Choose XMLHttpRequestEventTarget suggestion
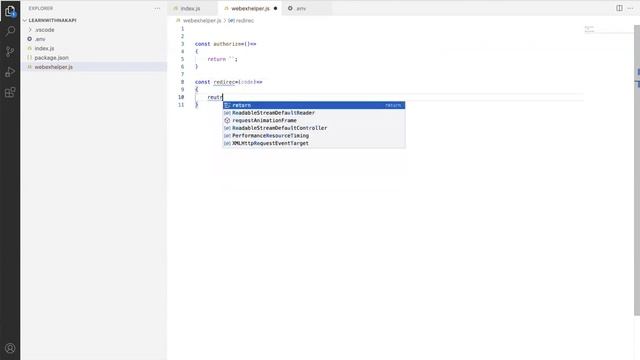The width and height of the screenshot is (640, 360). pos(314,143)
